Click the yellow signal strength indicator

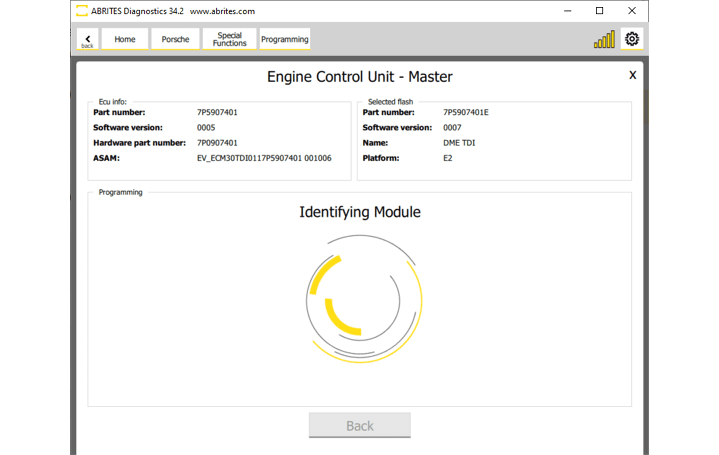tap(604, 40)
